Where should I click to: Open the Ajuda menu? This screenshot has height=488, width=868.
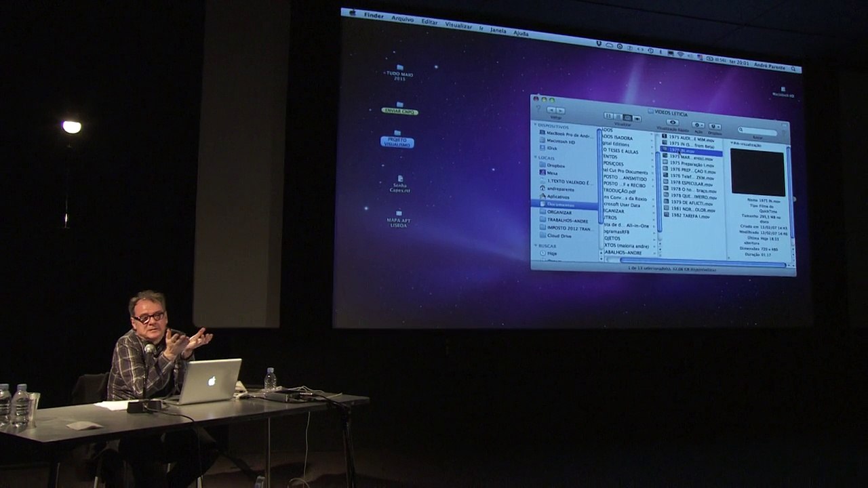tap(521, 33)
